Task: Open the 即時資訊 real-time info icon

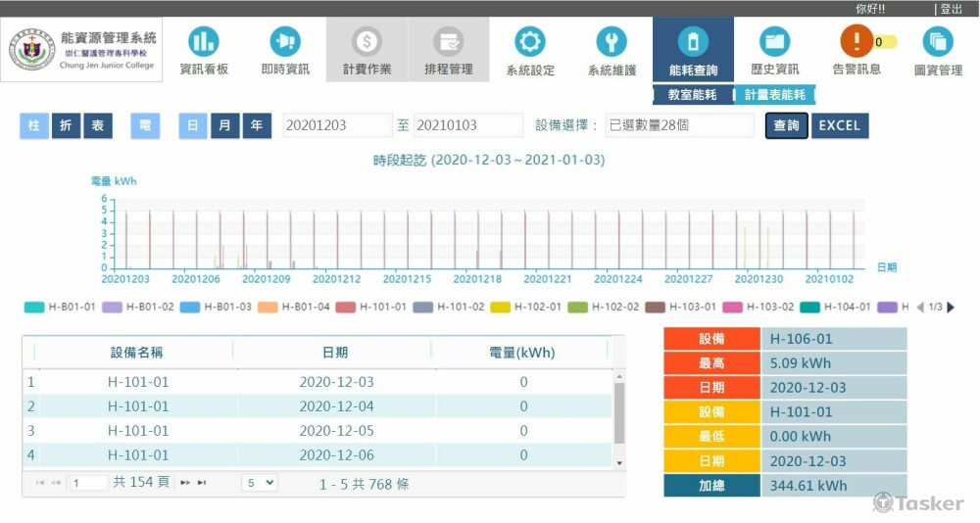Action: tap(285, 43)
